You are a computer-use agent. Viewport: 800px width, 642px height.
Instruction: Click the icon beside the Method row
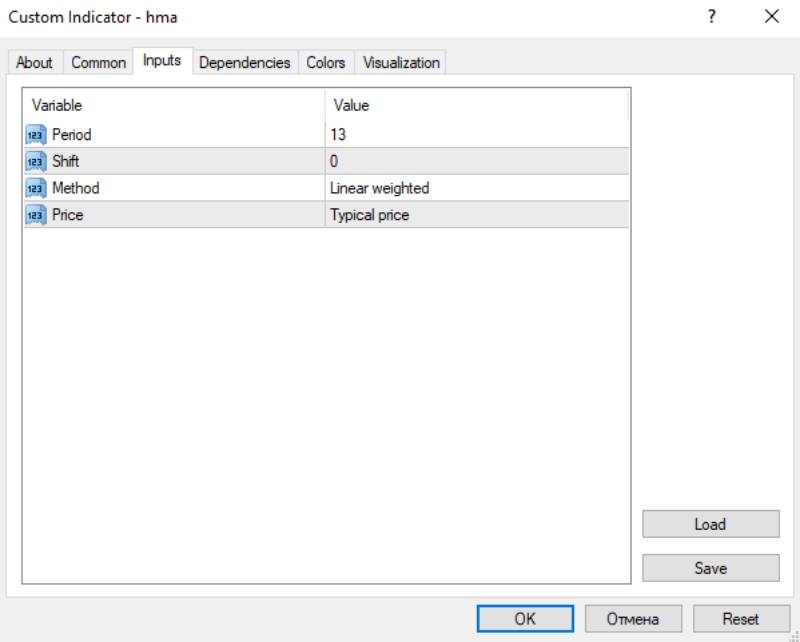tap(35, 188)
